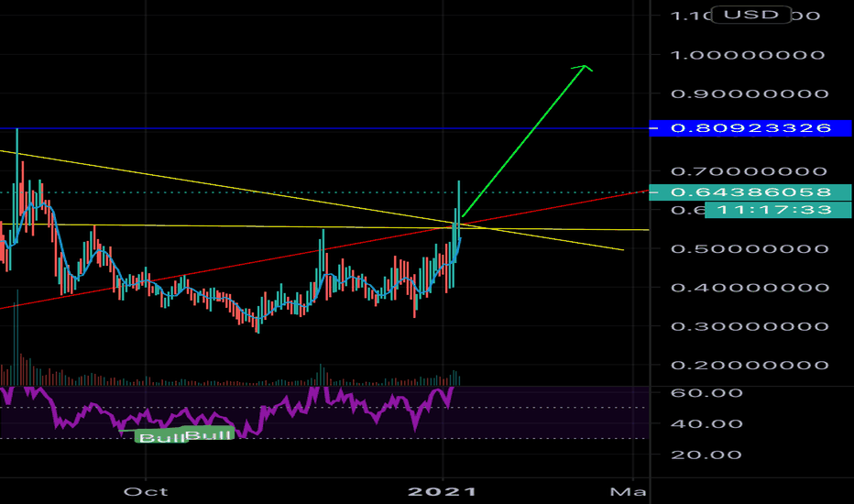Viewport: 854px width, 504px height.
Task: Click the 0.30000000 price axis label
Action: coord(750,326)
